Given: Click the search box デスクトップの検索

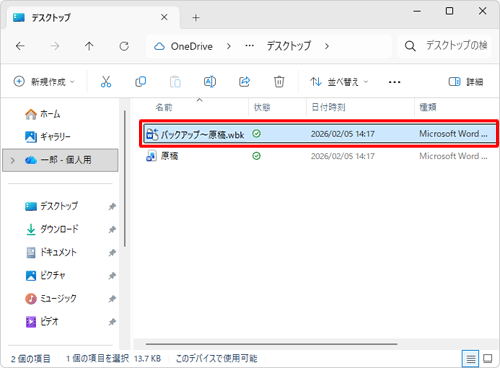Looking at the screenshot, I should pos(445,46).
